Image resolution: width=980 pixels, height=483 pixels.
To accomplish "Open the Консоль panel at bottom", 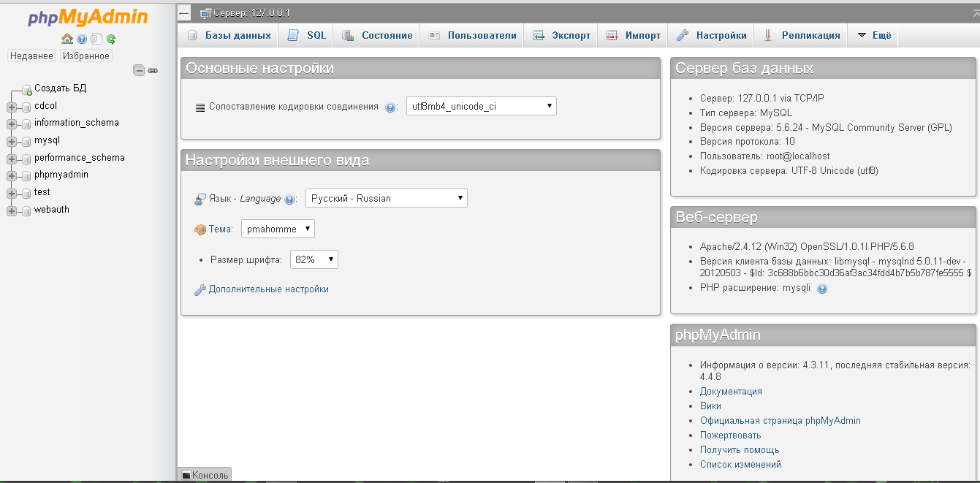I will pos(205,475).
